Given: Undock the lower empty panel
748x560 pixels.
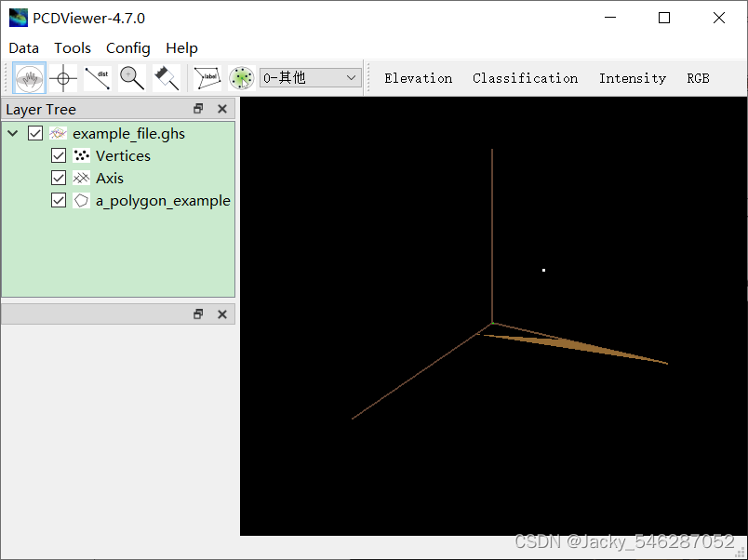Looking at the screenshot, I should point(198,313).
